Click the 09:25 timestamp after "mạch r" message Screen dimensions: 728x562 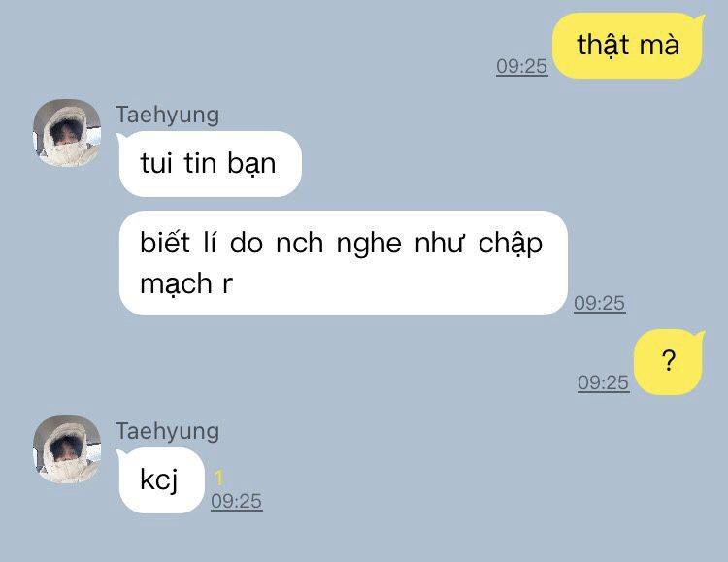pos(600,303)
